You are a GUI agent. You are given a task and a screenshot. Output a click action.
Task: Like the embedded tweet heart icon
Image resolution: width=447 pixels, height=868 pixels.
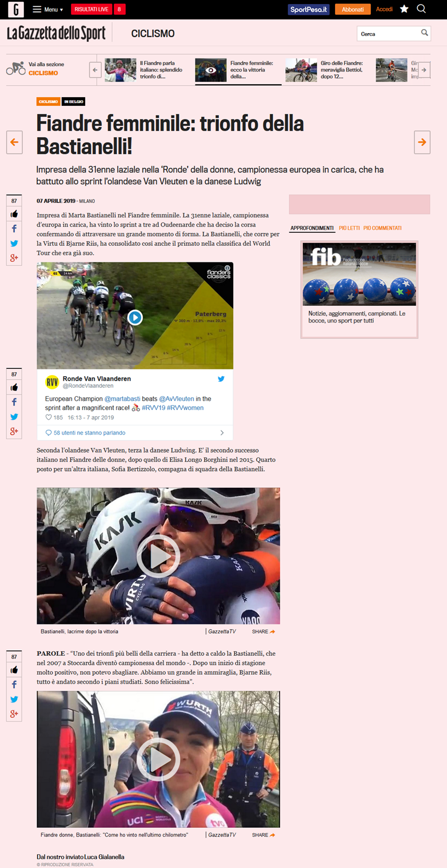(49, 417)
